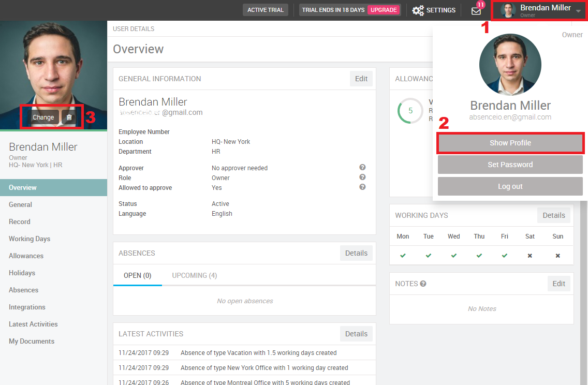The width and height of the screenshot is (588, 385).
Task: Click the trash icon on profile photo
Action: (x=69, y=117)
